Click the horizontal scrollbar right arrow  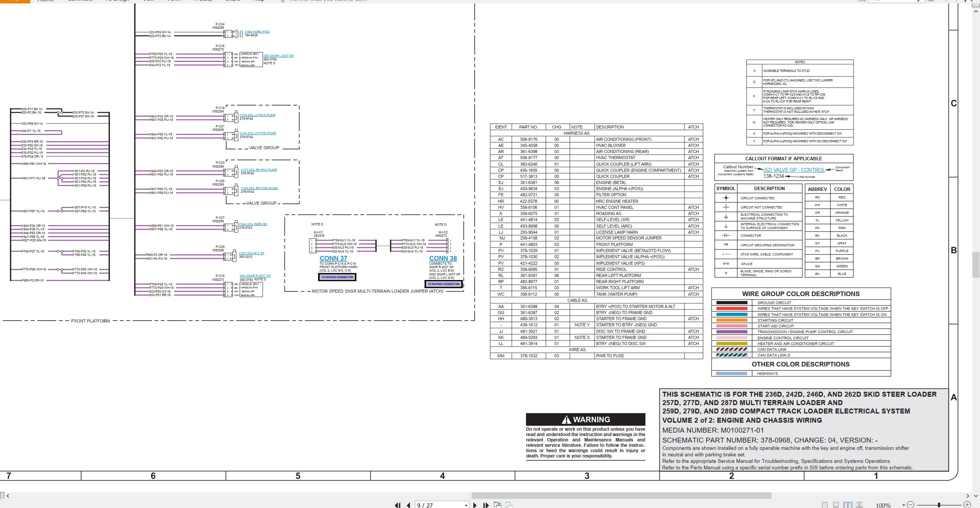click(x=968, y=496)
